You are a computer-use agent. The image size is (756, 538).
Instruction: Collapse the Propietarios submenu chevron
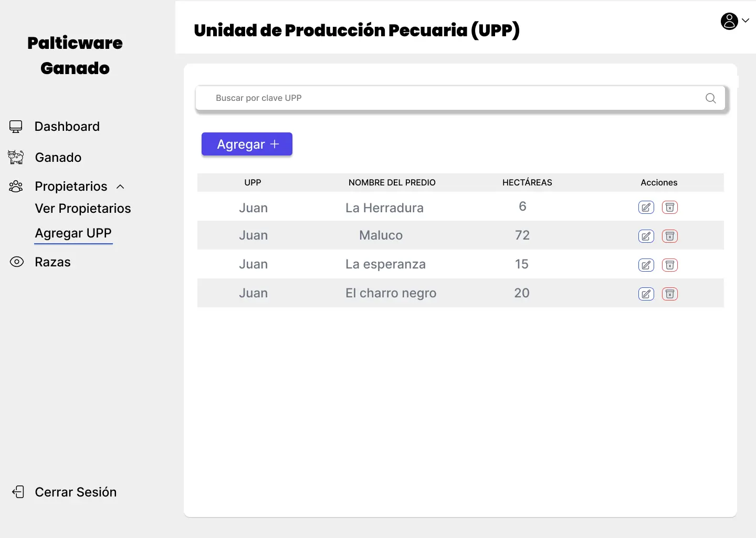120,187
